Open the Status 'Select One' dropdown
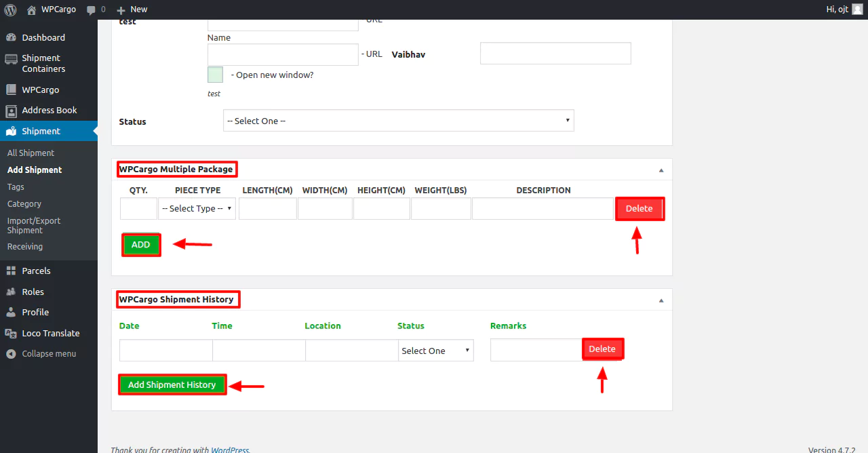 (398, 121)
